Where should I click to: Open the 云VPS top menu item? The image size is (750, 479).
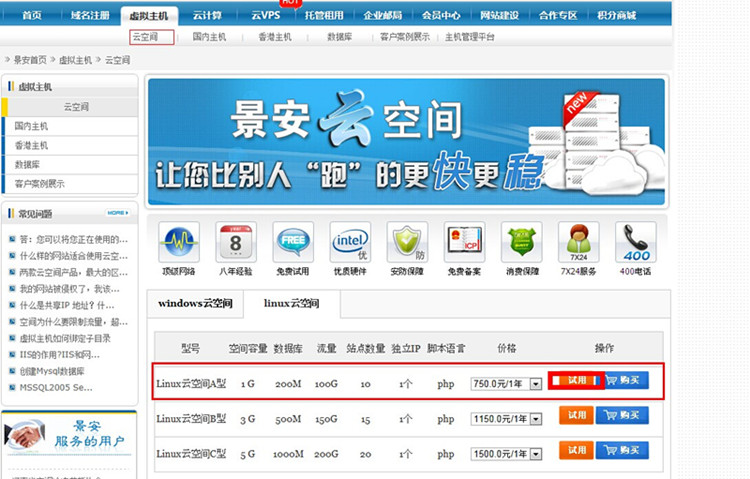click(x=266, y=15)
